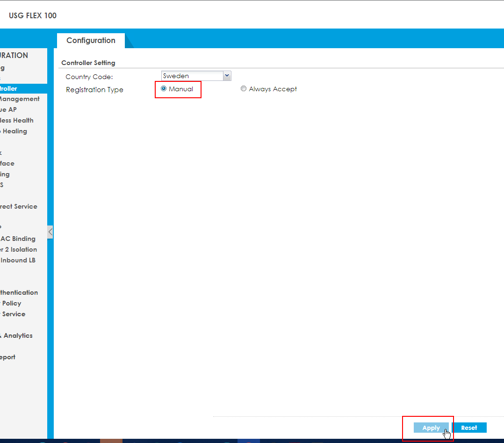Go to AP Management in sidebar
The image size is (504, 443).
click(x=20, y=99)
